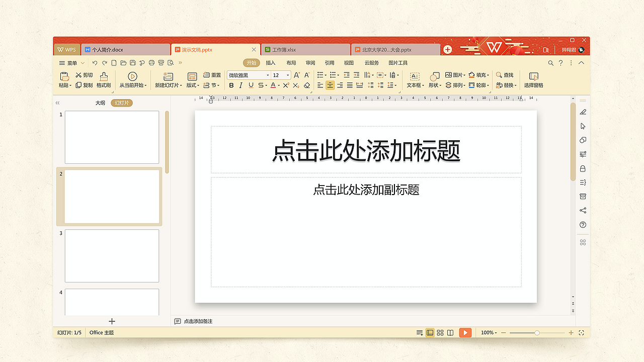
Task: Click the Find (查找) magnifier button
Action: pos(505,75)
